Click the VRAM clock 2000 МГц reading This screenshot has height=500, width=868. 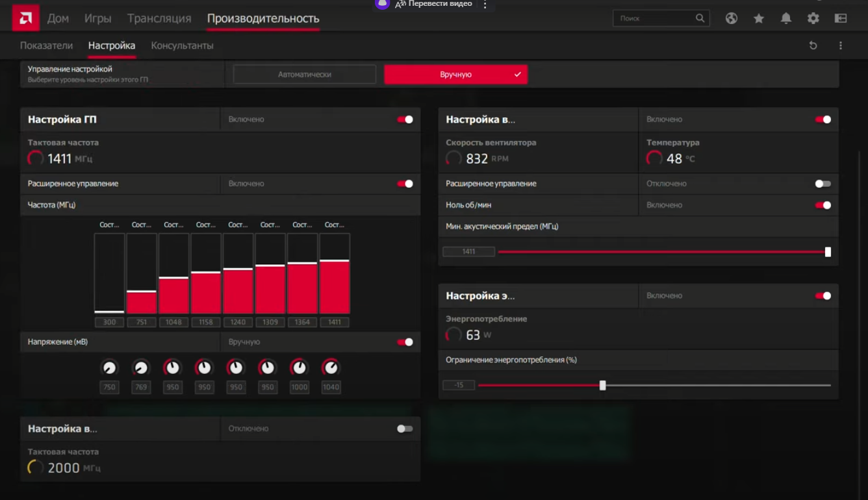click(64, 468)
